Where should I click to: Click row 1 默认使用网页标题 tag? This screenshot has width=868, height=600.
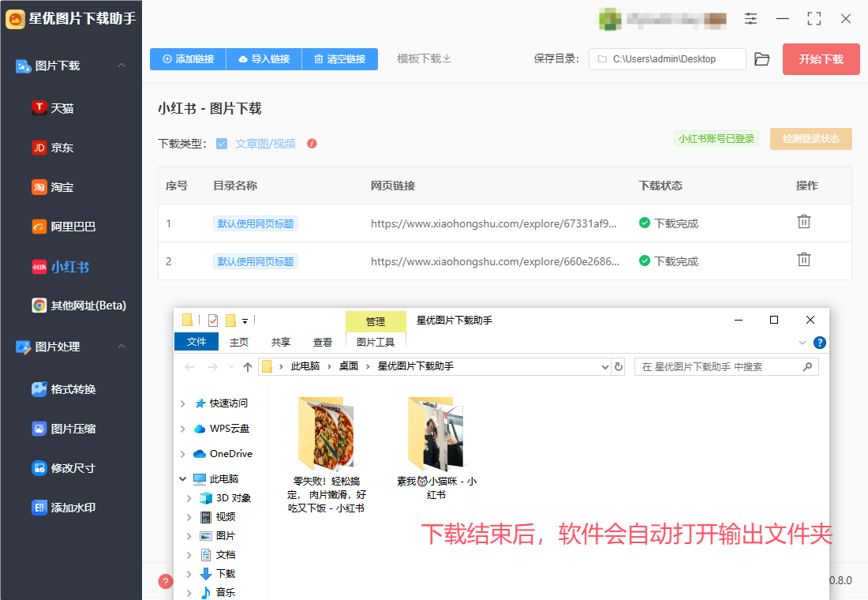(x=255, y=224)
